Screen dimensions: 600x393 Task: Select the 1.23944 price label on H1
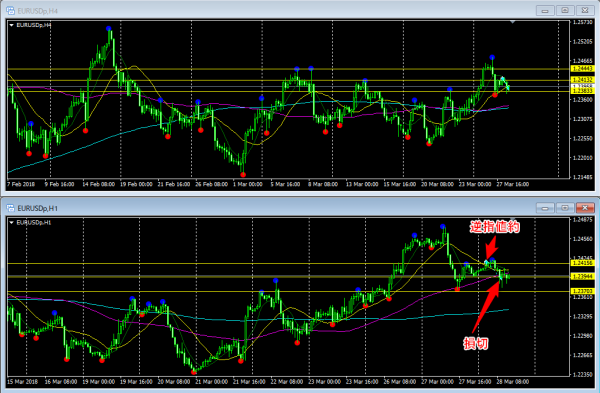click(582, 276)
